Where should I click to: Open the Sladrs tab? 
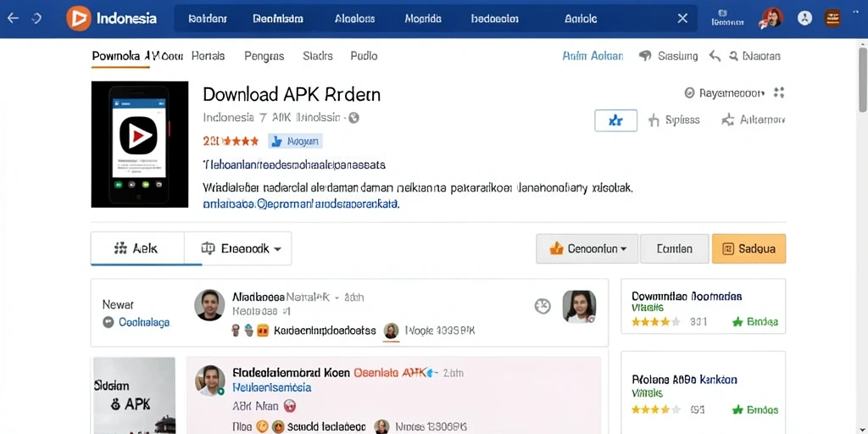point(318,56)
